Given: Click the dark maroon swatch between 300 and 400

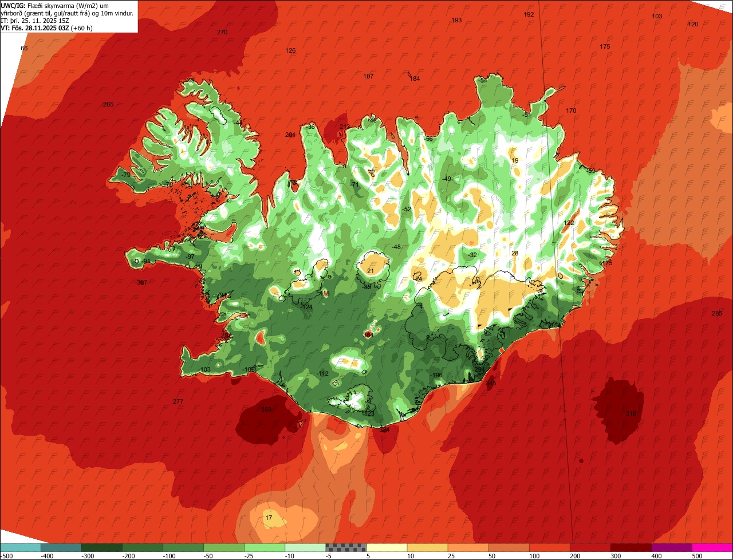Looking at the screenshot, I should [630, 547].
